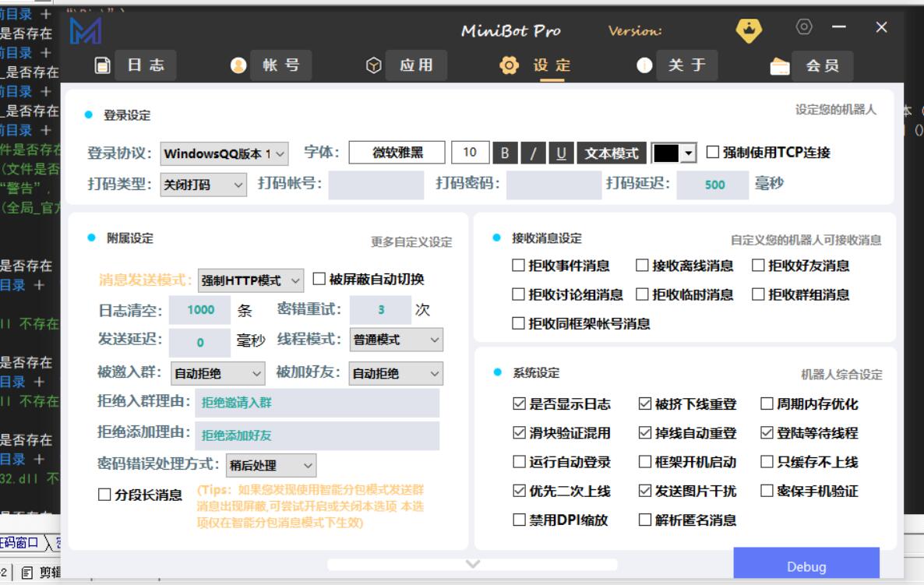Open the 会员 tab
The height and width of the screenshot is (585, 924).
[822, 65]
